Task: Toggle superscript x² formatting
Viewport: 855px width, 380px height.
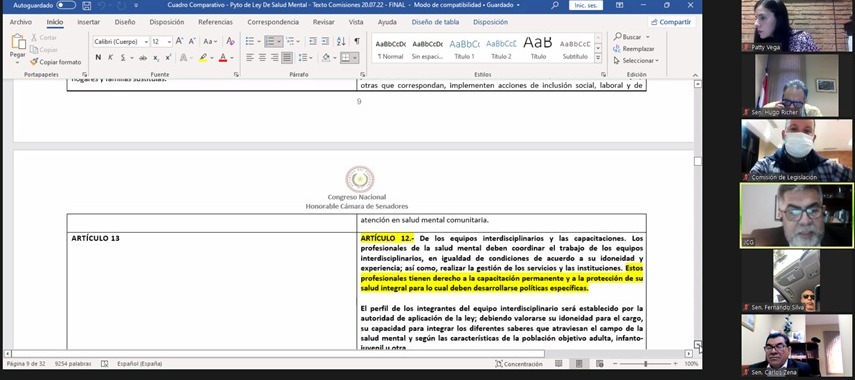Action: (168, 57)
